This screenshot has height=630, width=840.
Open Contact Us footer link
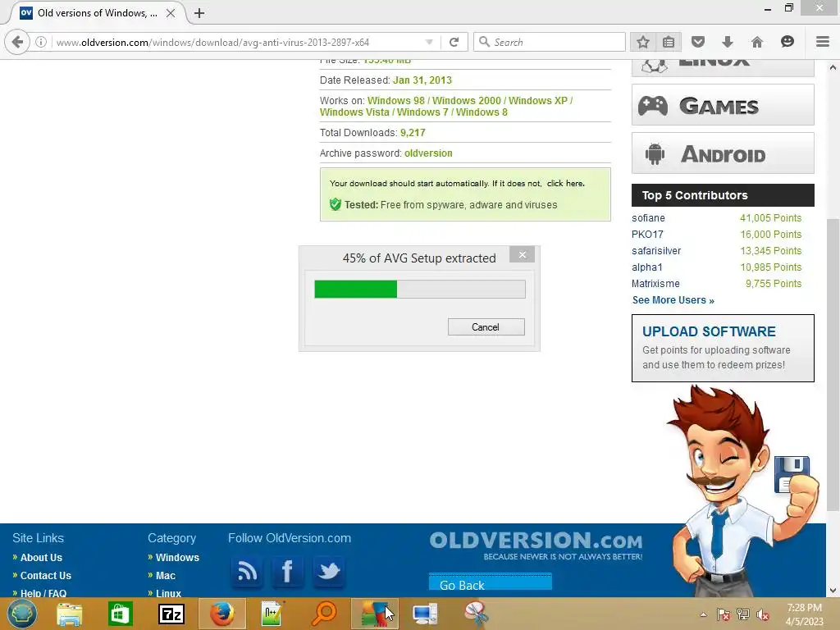46,575
